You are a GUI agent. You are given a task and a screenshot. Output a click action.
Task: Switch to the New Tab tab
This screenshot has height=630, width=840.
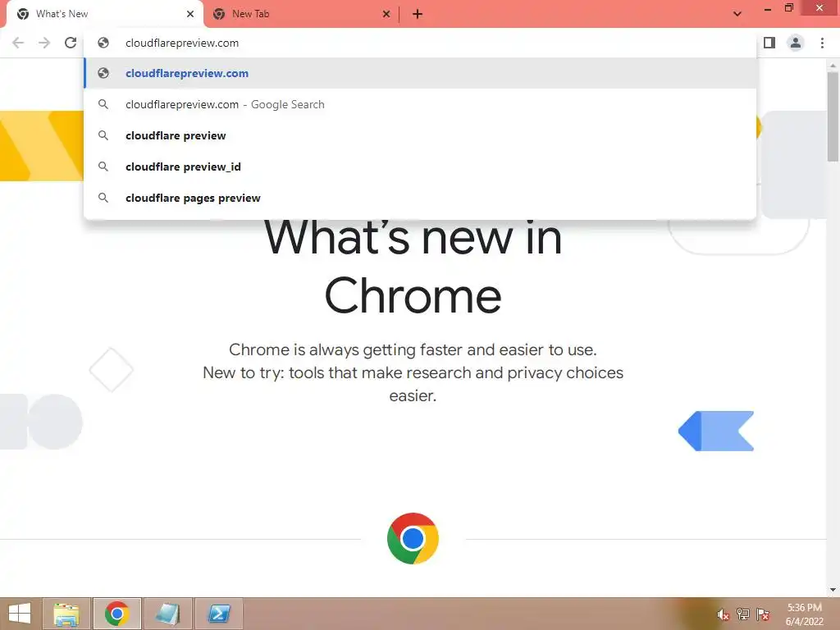coord(300,14)
